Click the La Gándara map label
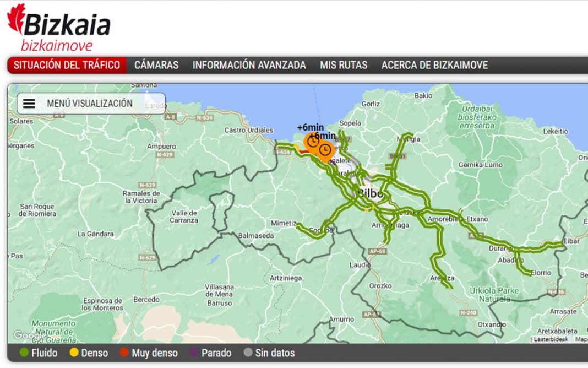The image size is (588, 368). click(95, 234)
